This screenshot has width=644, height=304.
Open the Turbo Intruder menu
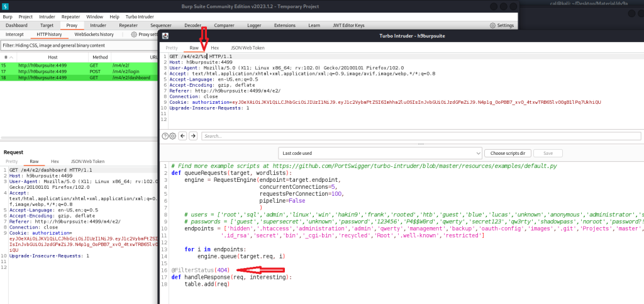[140, 17]
